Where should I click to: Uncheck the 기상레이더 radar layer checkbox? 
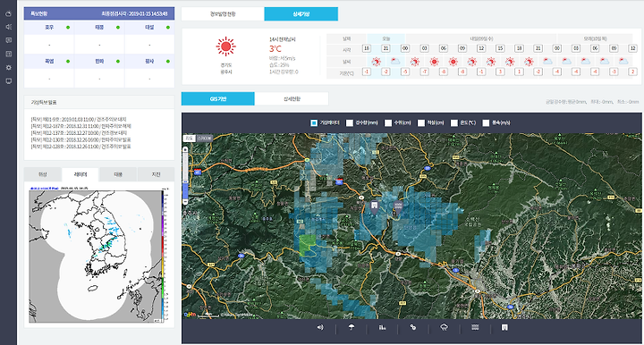314,122
